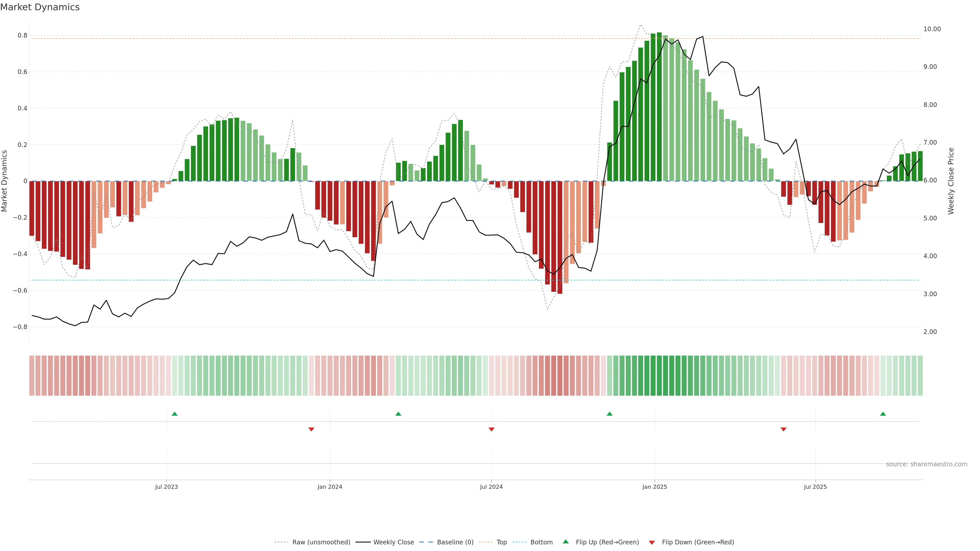Viewport: 980px width, 551px height.
Task: Click the red flip-down triangle at Jul 2024
Action: pyautogui.click(x=492, y=429)
